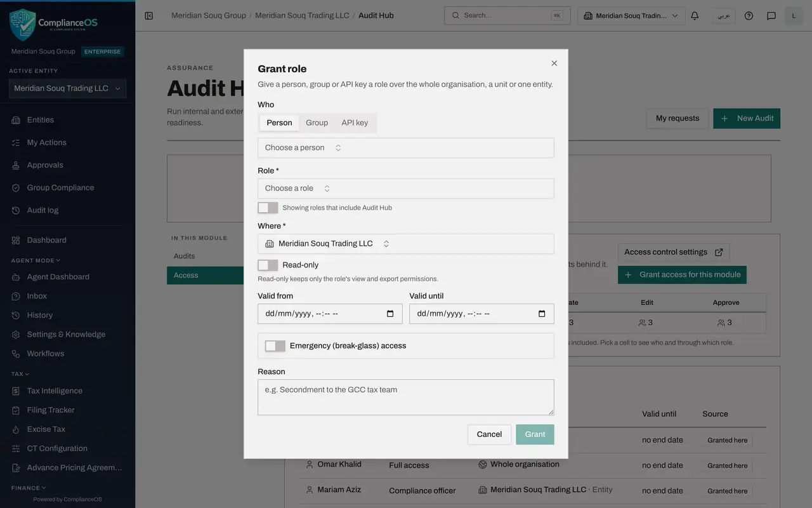Click the Dashboard grid icon
The width and height of the screenshot is (812, 508).
pyautogui.click(x=16, y=240)
